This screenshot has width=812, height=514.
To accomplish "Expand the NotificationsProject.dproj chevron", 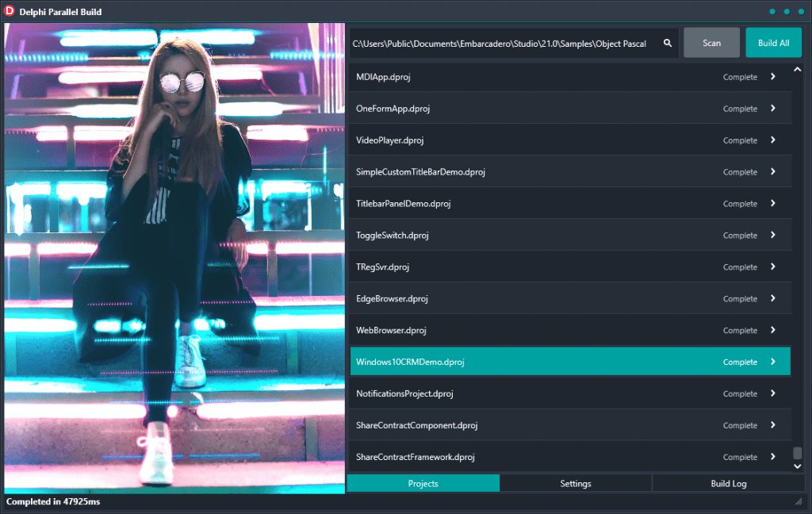I will click(772, 393).
